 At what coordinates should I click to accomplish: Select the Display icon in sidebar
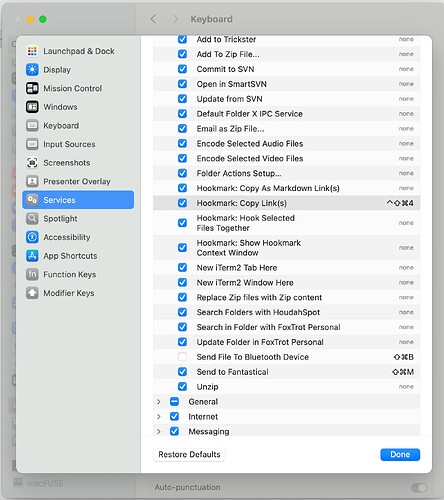pyautogui.click(x=32, y=70)
